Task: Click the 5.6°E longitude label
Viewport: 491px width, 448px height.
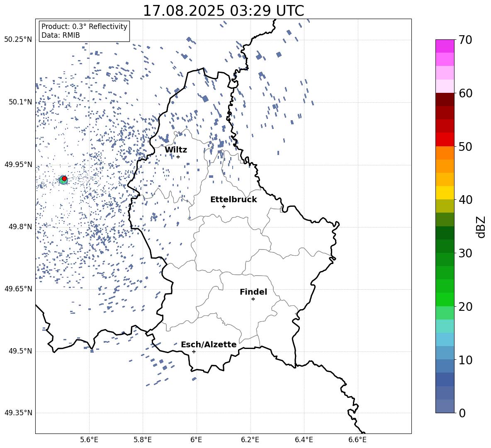Action: [89, 440]
